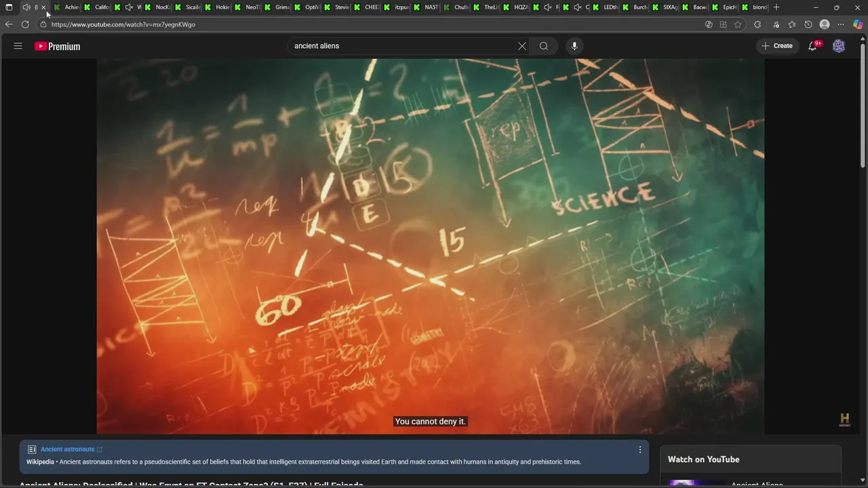Go to YouTube Premium home logo

tap(58, 46)
